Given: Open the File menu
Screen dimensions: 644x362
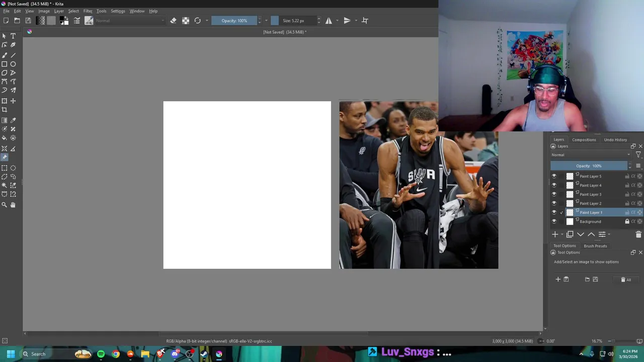Looking at the screenshot, I should pyautogui.click(x=6, y=11).
